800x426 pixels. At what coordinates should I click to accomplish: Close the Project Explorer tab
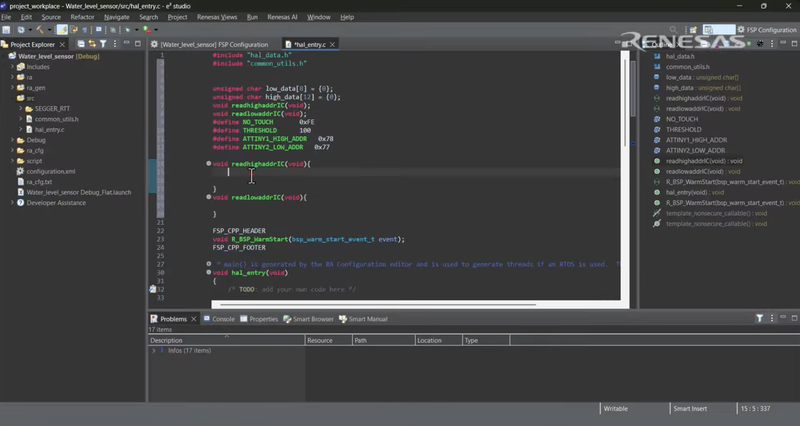[62, 44]
